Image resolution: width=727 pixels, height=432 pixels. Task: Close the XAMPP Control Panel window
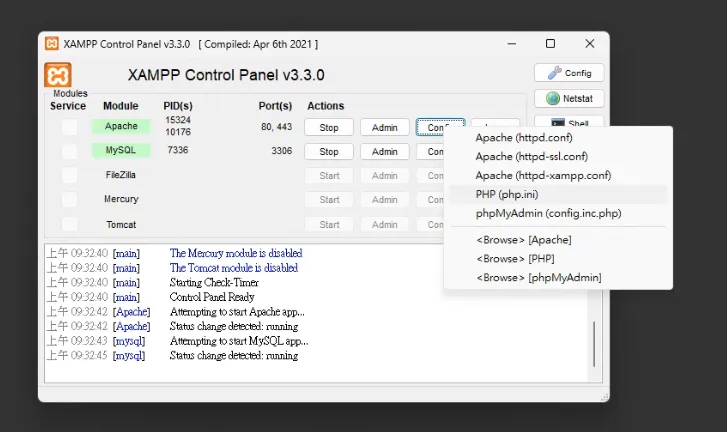tap(590, 44)
